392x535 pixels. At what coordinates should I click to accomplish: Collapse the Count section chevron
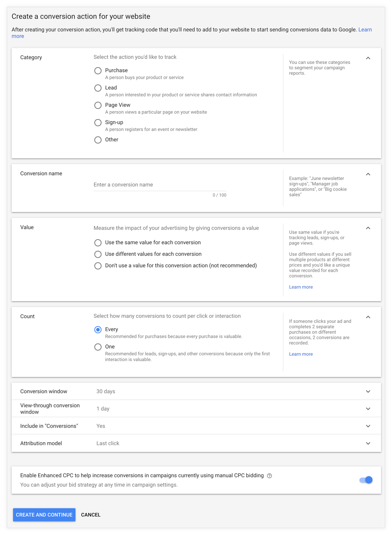coord(368,317)
